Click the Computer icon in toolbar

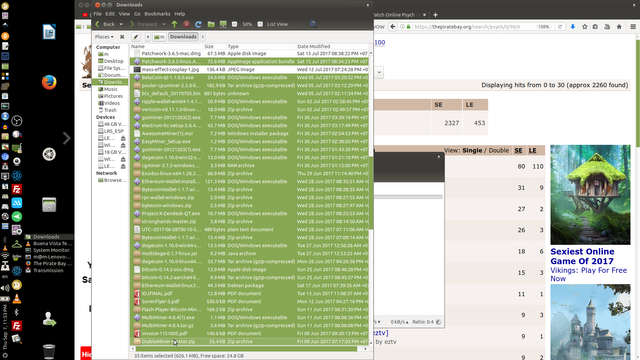223,24
